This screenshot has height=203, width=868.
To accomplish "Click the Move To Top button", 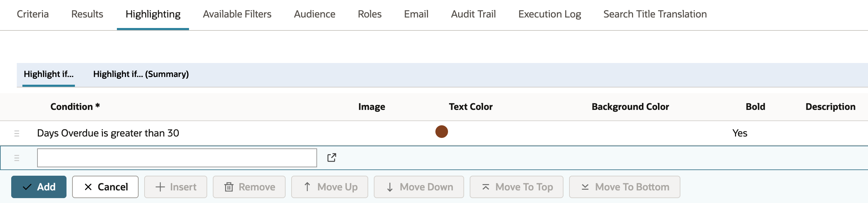I will (x=517, y=187).
